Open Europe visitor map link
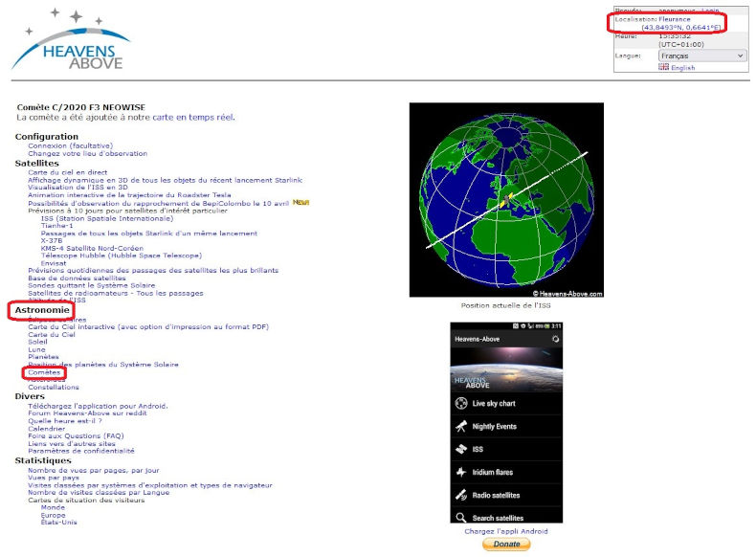756x557 pixels. click(53, 515)
